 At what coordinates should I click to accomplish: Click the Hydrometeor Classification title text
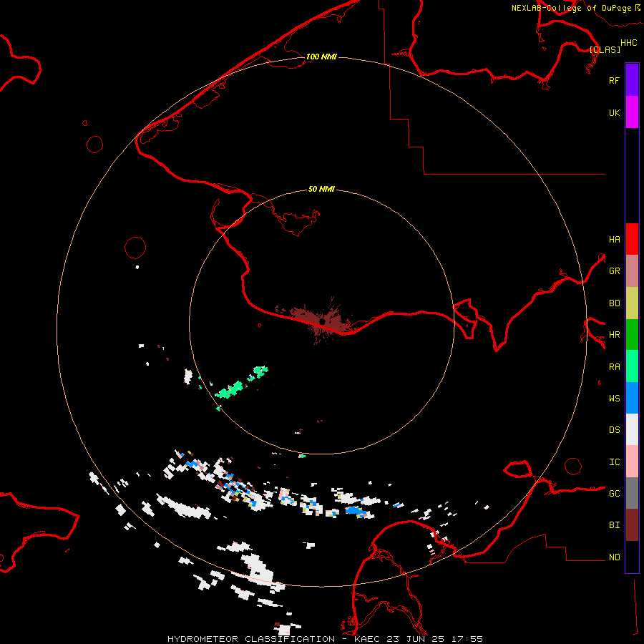[x=251, y=639]
